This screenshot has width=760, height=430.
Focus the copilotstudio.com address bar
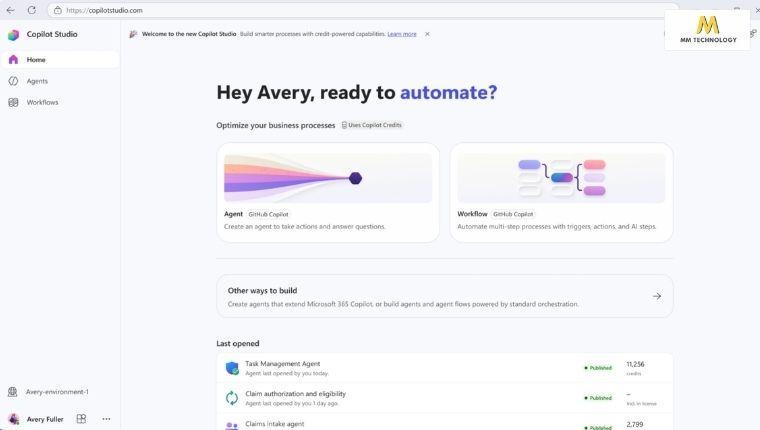363,10
